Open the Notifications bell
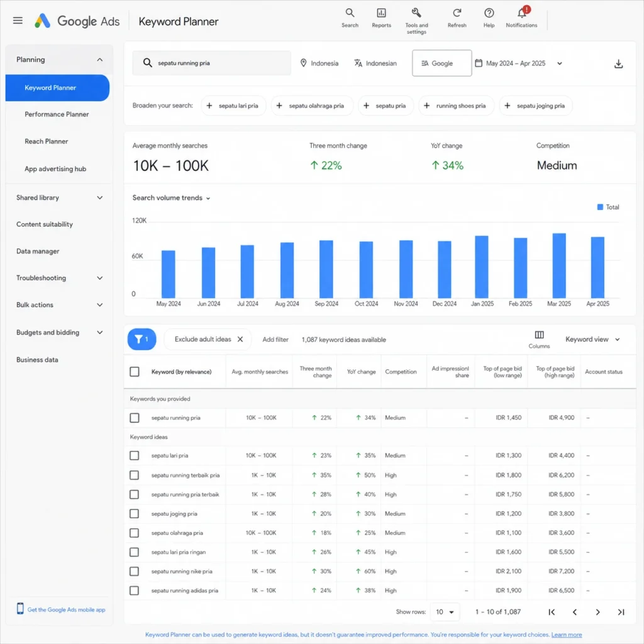644x644 pixels. click(521, 18)
